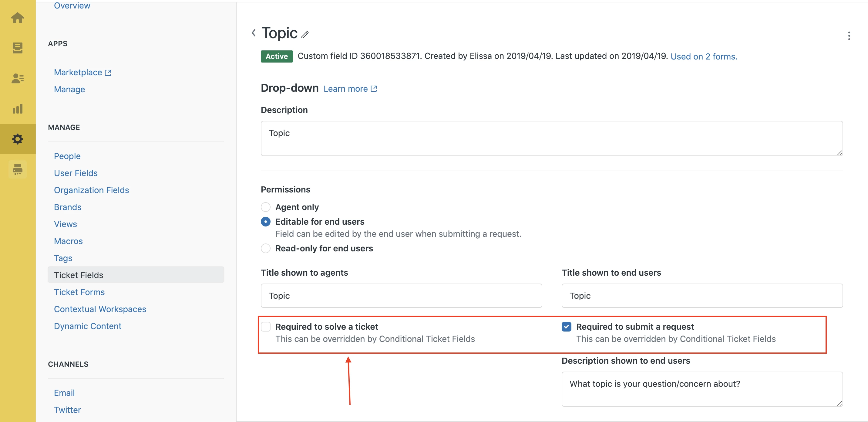Click into the Title shown to agents field
The height and width of the screenshot is (422, 868).
(401, 295)
